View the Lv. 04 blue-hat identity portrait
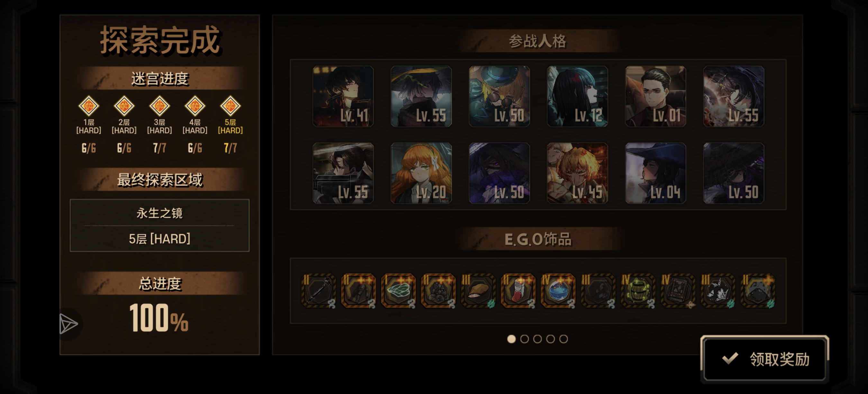Image resolution: width=868 pixels, height=394 pixels. [x=656, y=173]
